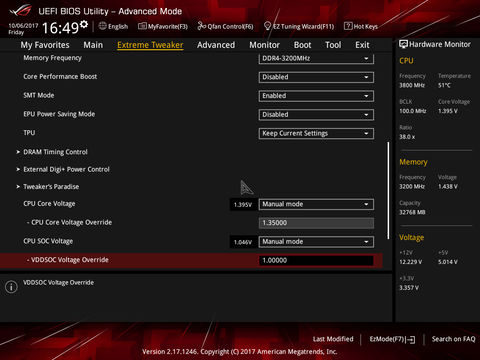Open Core Performance Boost dropdown

[316, 77]
